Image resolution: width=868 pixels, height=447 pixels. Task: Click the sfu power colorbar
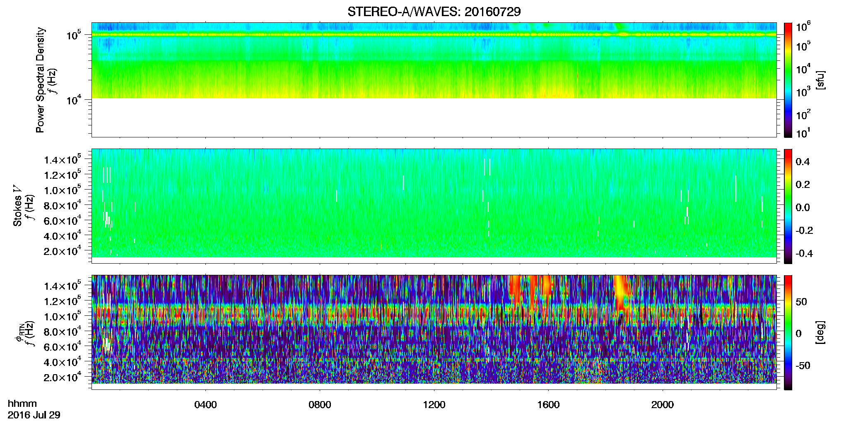pos(788,79)
